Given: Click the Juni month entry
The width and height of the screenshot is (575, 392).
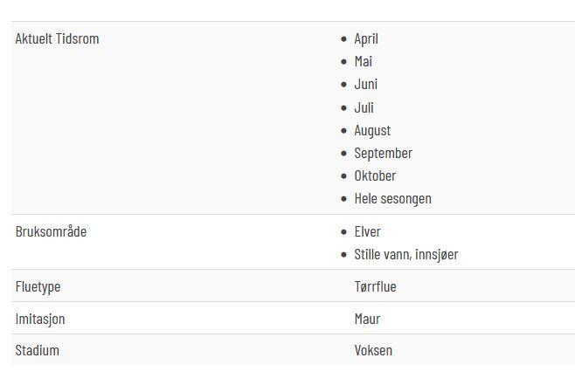Looking at the screenshot, I should (x=365, y=85).
